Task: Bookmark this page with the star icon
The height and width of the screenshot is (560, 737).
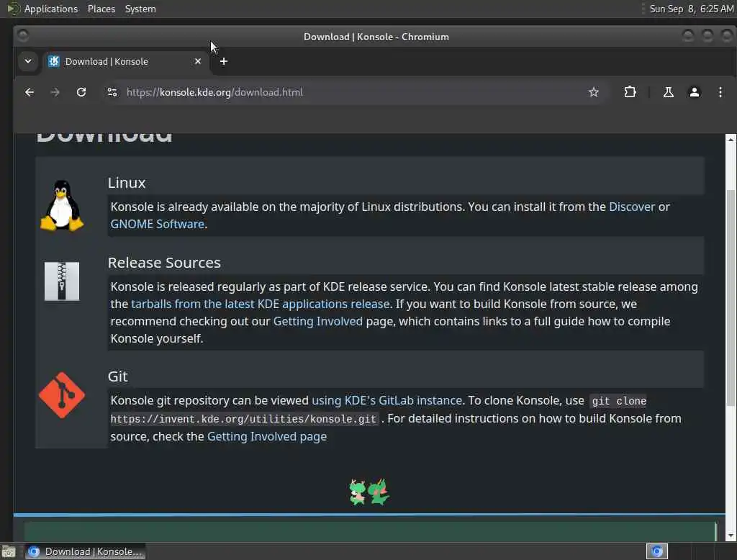Action: (x=594, y=92)
